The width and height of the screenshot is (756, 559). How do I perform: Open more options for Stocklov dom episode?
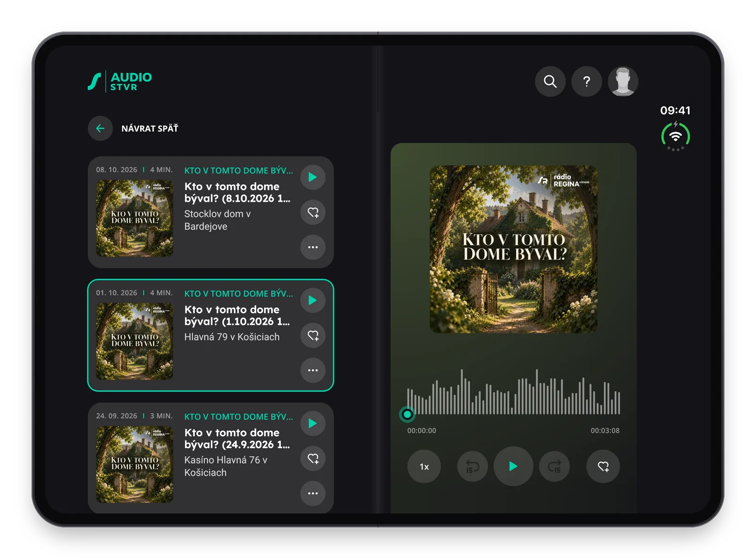[313, 247]
